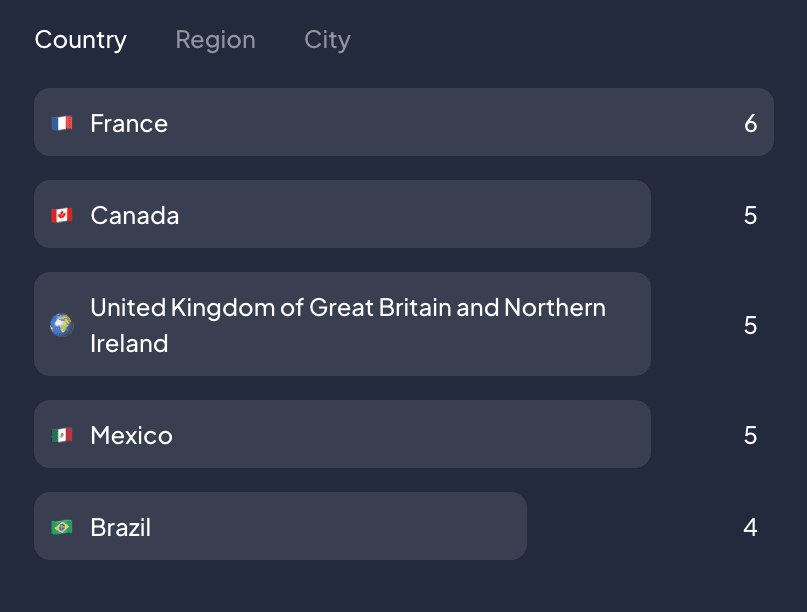This screenshot has width=807, height=612.
Task: Select the Canada country row
Action: pyautogui.click(x=340, y=214)
